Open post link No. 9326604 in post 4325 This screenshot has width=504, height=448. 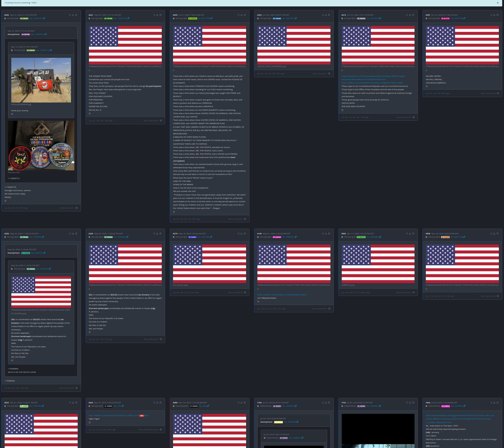120,237
